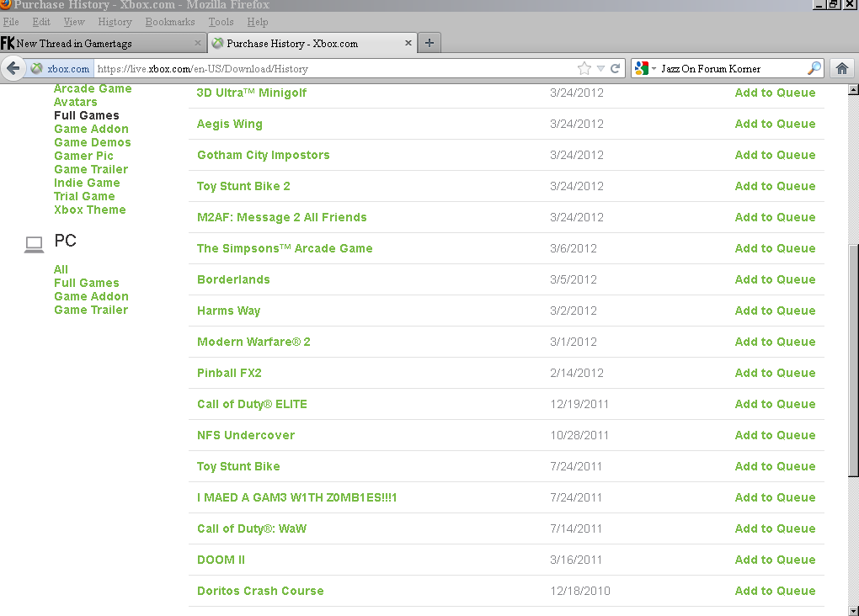Switch to New Thread in Gamertags tab
This screenshot has width=859, height=616.
(x=103, y=43)
